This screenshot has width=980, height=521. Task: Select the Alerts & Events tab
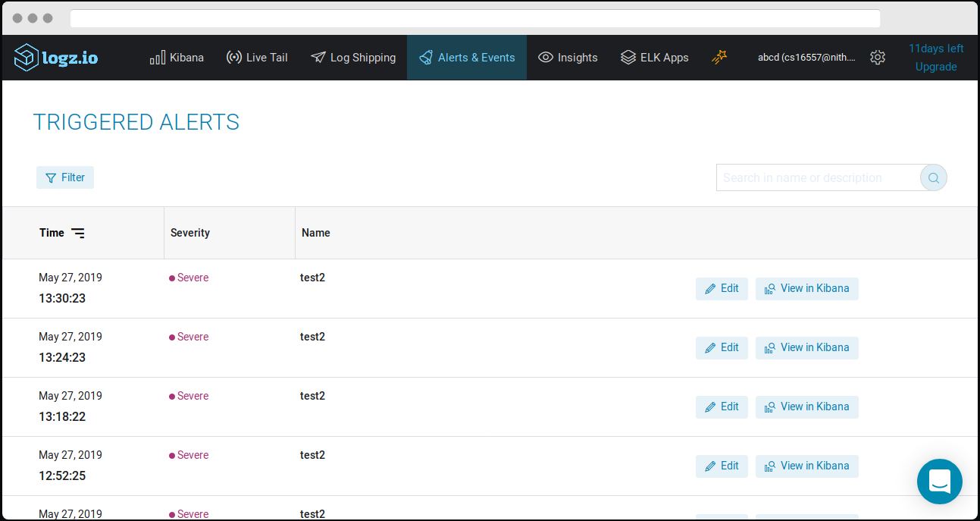(x=467, y=58)
